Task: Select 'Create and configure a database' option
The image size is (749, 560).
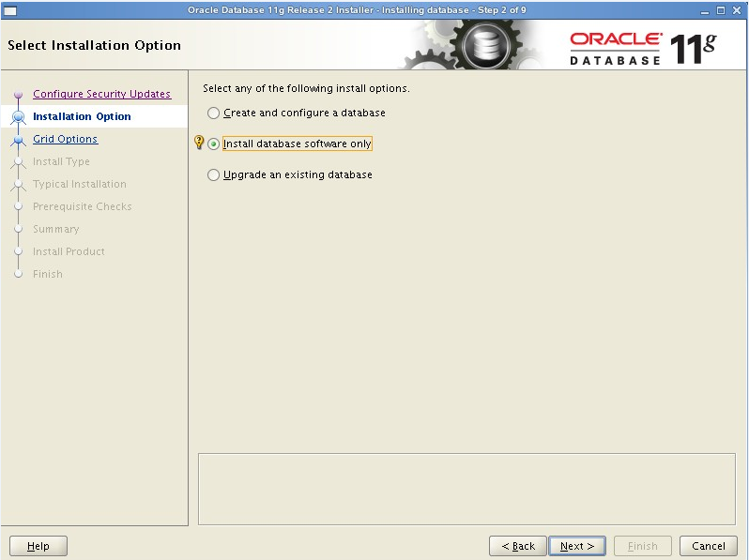Action: (x=214, y=113)
